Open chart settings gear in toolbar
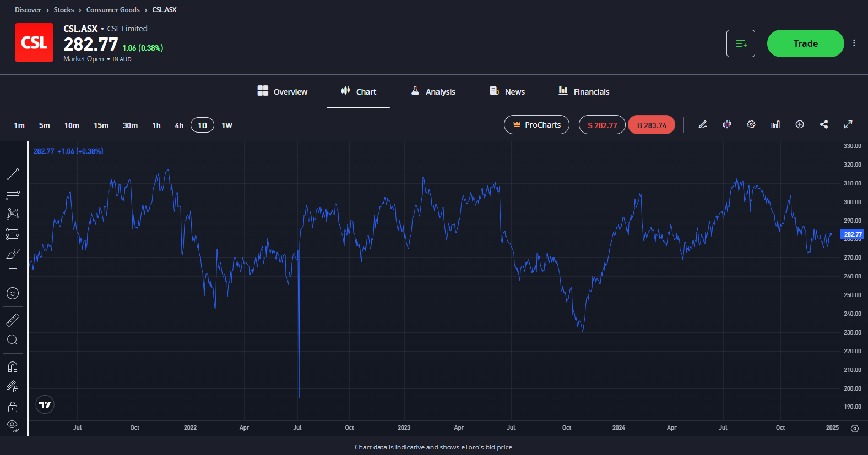The width and height of the screenshot is (868, 455). pyautogui.click(x=751, y=125)
